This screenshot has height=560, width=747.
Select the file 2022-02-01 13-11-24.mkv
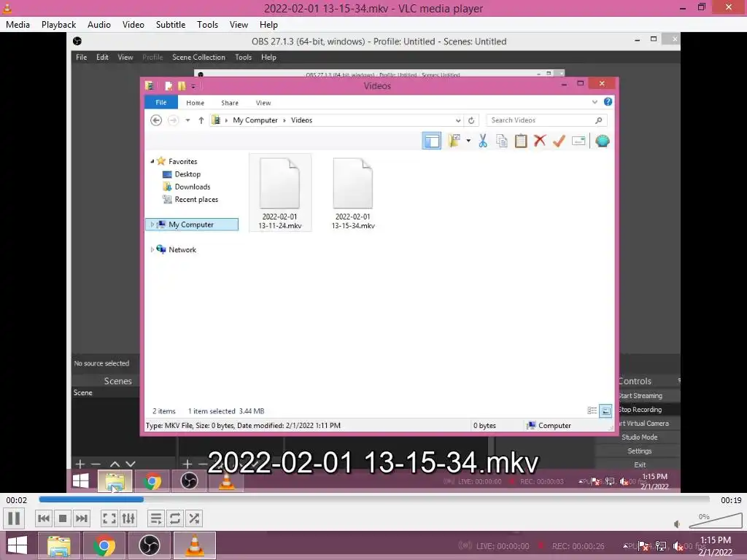tap(280, 192)
